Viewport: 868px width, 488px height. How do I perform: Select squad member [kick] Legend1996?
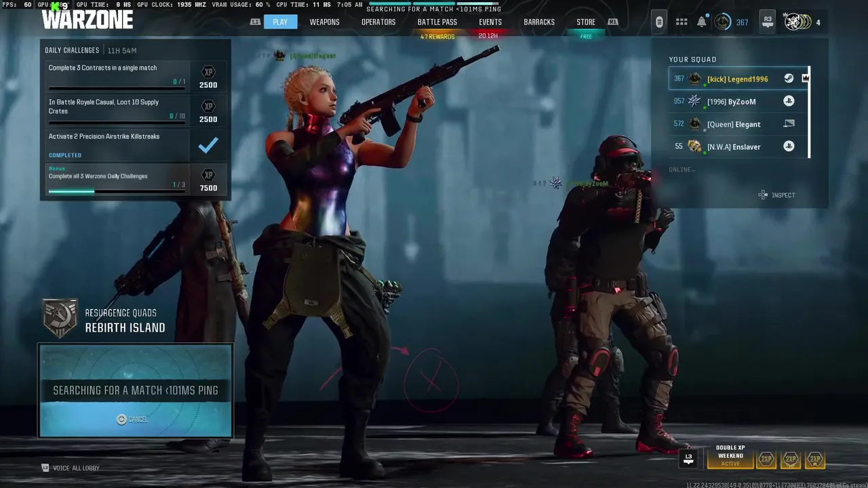[x=738, y=79]
